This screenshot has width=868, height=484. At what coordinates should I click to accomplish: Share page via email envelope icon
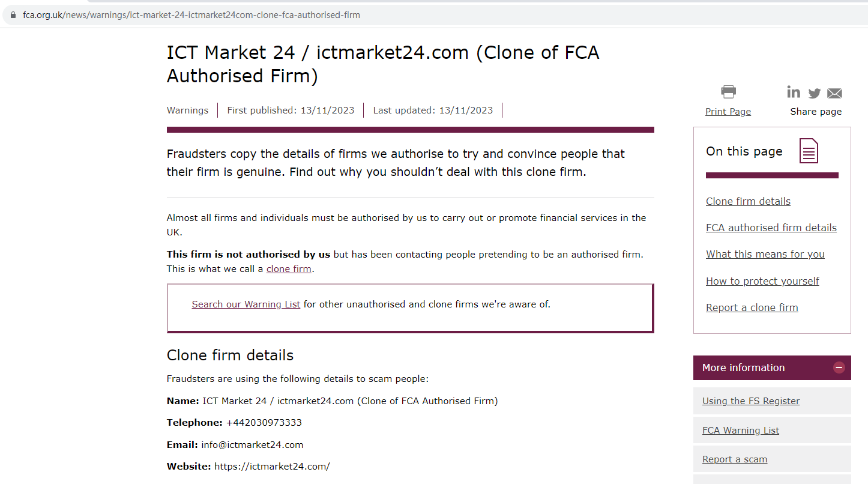pos(834,93)
